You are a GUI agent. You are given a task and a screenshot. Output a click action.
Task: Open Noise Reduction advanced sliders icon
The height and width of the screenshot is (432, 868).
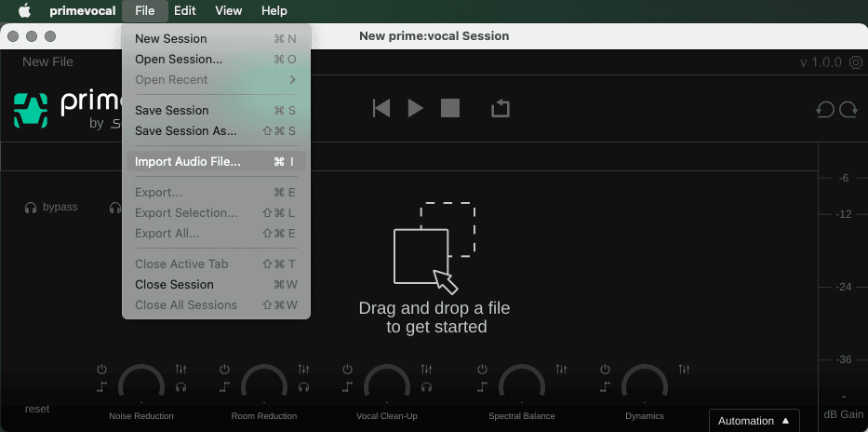tap(181, 369)
